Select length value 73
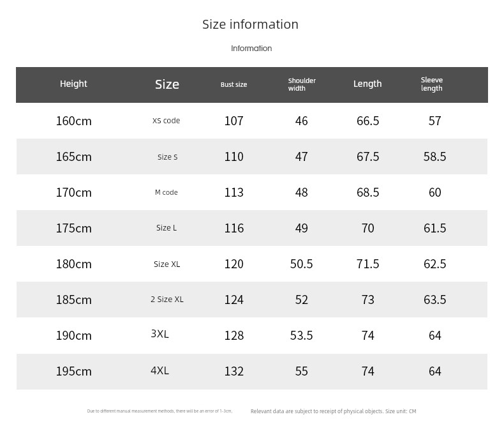504x433 pixels. point(367,300)
